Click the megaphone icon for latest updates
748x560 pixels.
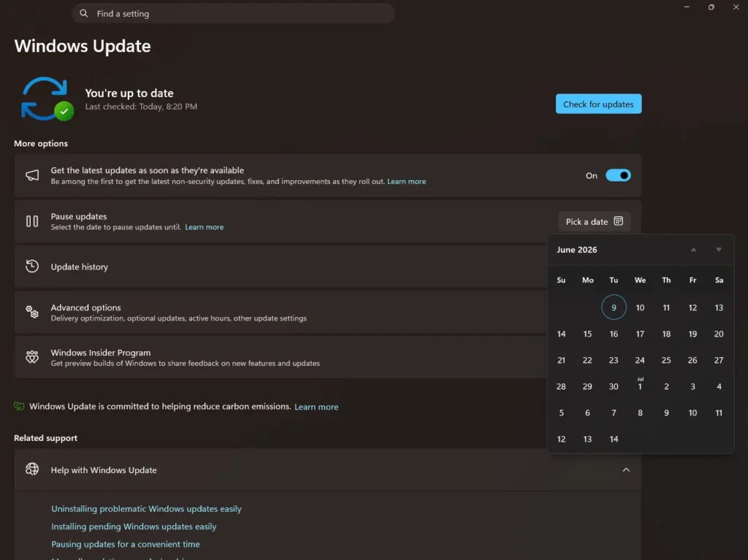(32, 175)
